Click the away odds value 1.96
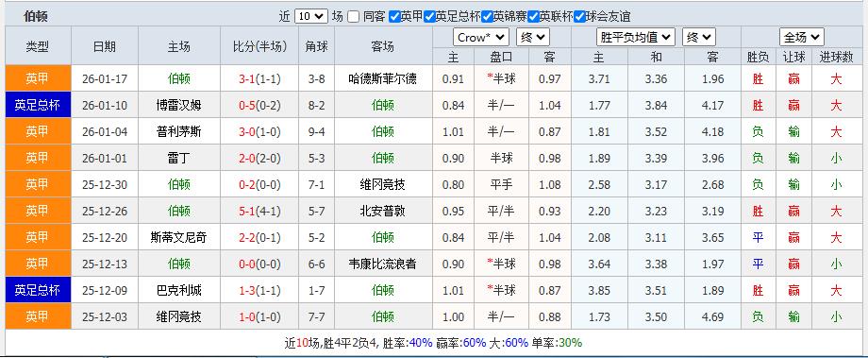The height and width of the screenshot is (358, 868). click(712, 78)
